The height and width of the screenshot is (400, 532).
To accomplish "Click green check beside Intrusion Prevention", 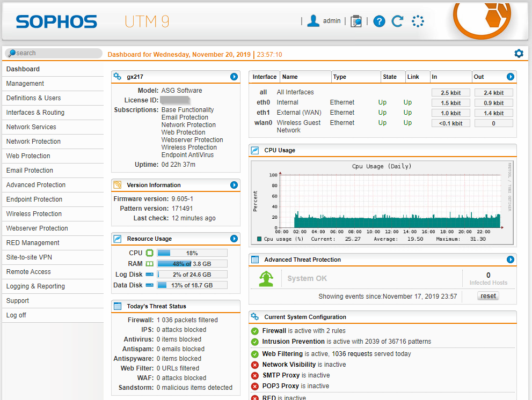I will click(255, 342).
